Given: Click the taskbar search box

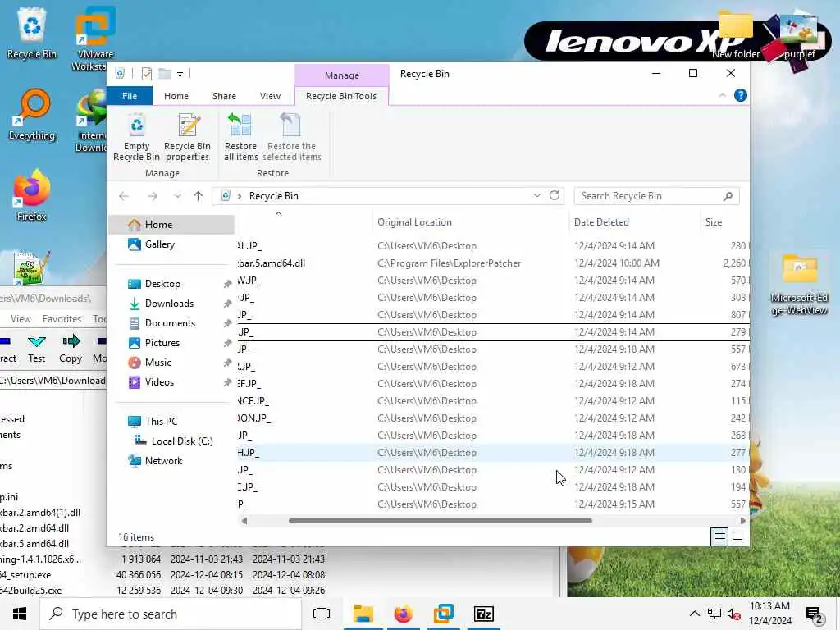Looking at the screenshot, I should pyautogui.click(x=171, y=614).
